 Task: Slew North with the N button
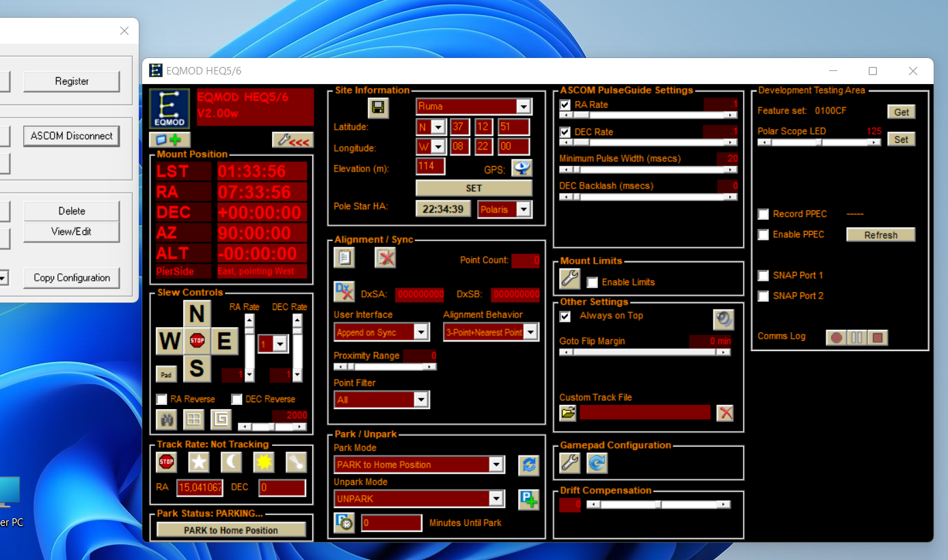197,313
